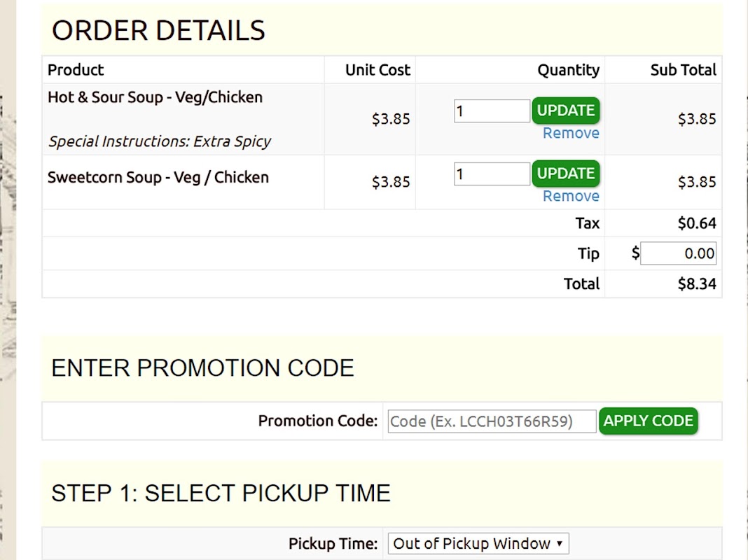Click the Total amount $8.34
The image size is (748, 560).
[697, 284]
